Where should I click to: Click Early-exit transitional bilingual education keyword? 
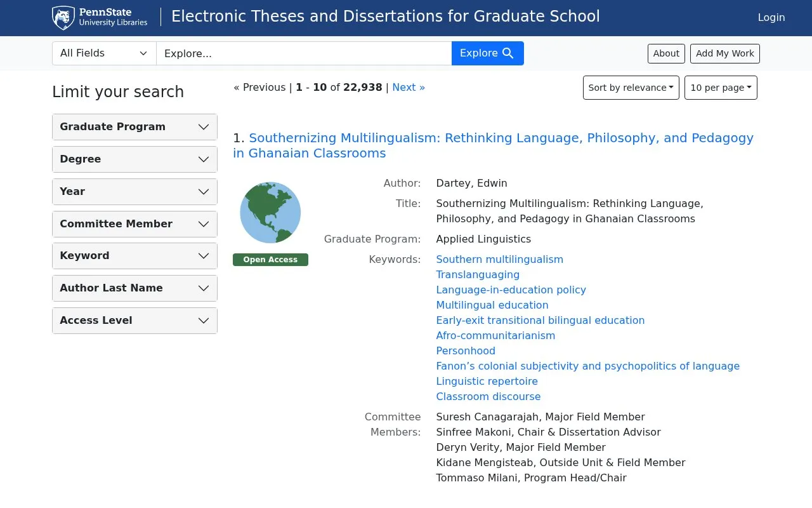tap(540, 320)
